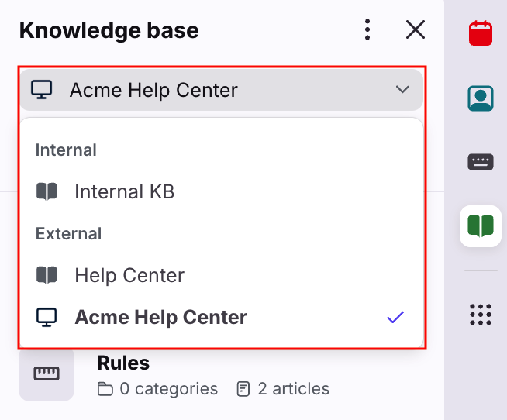This screenshot has height=420, width=507.
Task: Select the bold Acme Help Center option
Action: tap(160, 317)
